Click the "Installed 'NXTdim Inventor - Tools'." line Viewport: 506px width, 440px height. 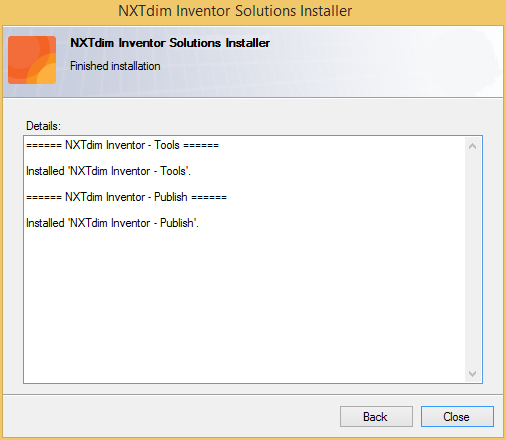[x=108, y=171]
